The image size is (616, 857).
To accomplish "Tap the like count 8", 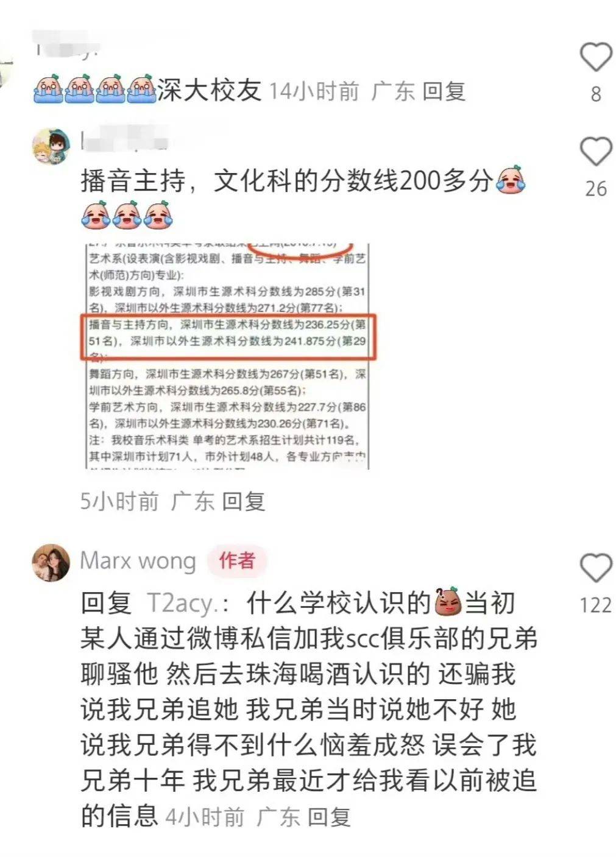I will tap(596, 94).
